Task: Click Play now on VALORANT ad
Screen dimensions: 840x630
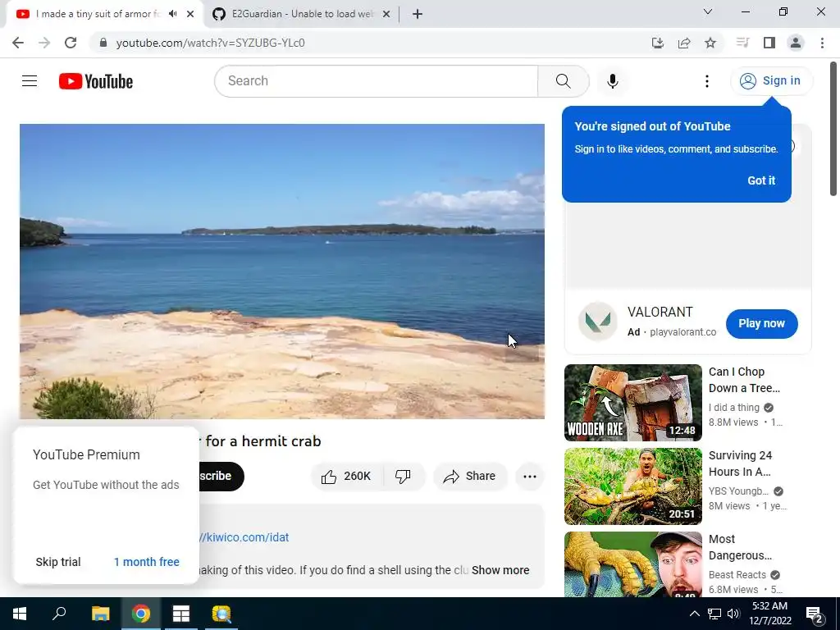Action: tap(761, 323)
